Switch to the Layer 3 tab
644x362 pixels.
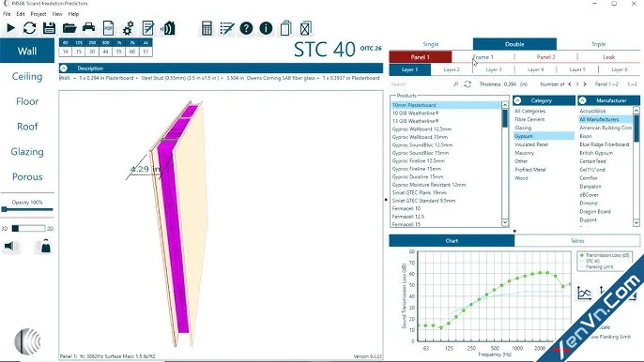click(494, 69)
